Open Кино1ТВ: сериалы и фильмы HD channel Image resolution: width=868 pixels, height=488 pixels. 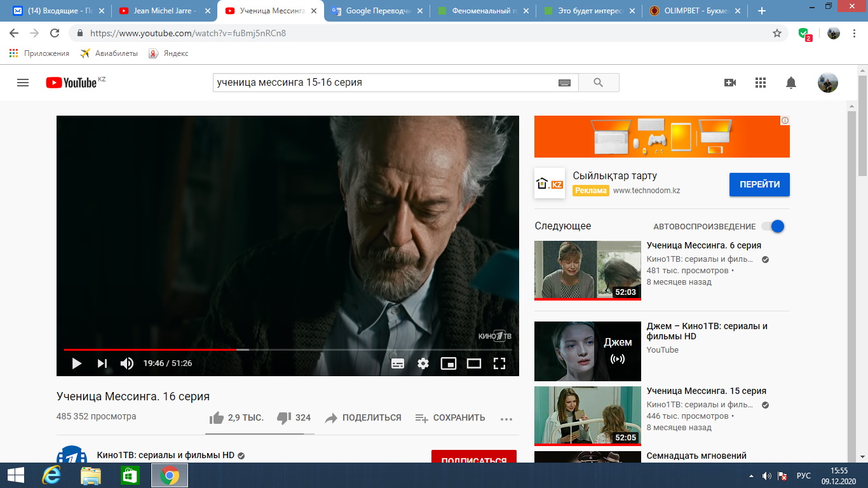[166, 455]
